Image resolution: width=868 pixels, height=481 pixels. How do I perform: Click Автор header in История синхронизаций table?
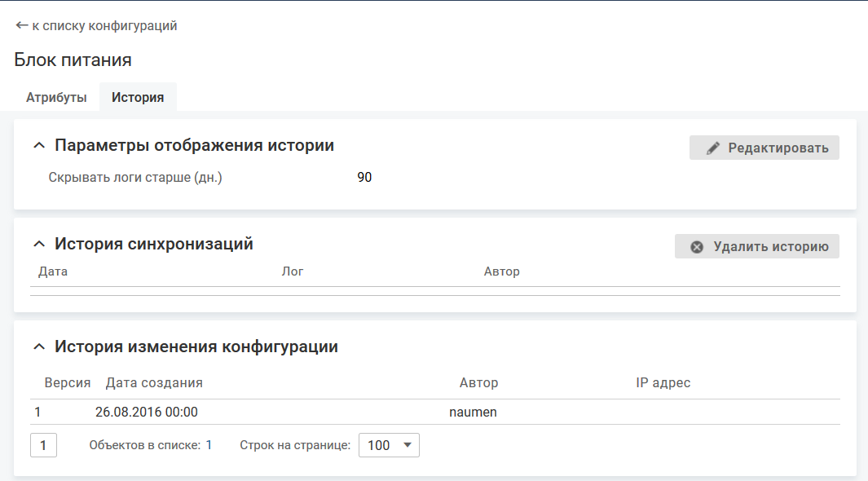tap(501, 271)
